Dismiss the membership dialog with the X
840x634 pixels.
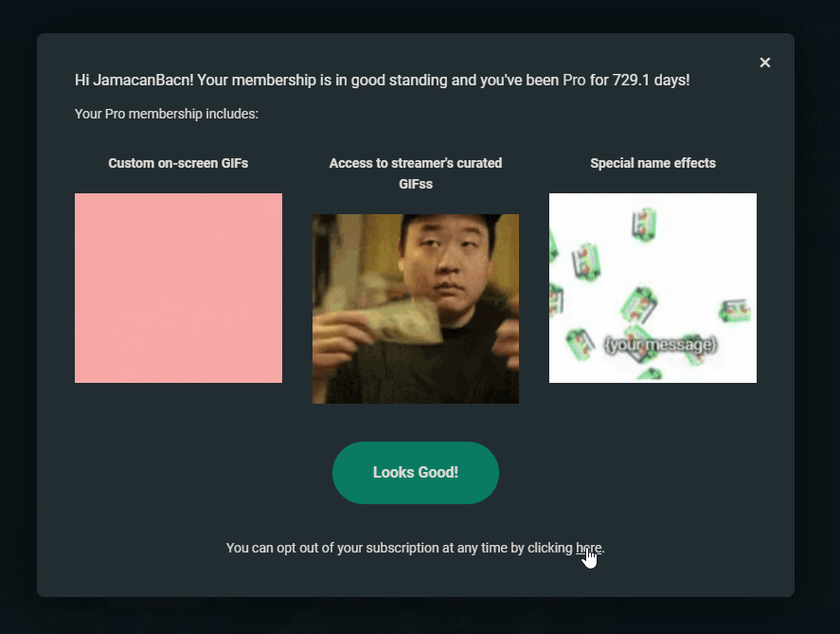[x=765, y=63]
